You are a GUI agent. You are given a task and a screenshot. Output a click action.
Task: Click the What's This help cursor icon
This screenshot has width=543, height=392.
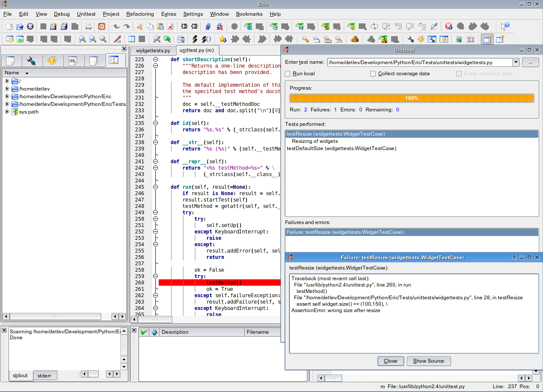pos(505,26)
